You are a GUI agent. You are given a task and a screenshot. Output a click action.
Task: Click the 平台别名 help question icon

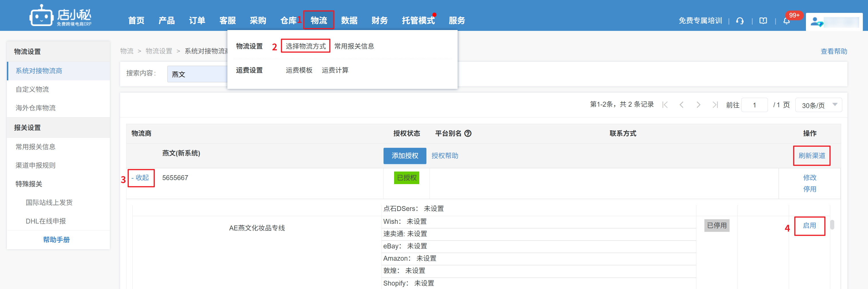click(x=468, y=133)
